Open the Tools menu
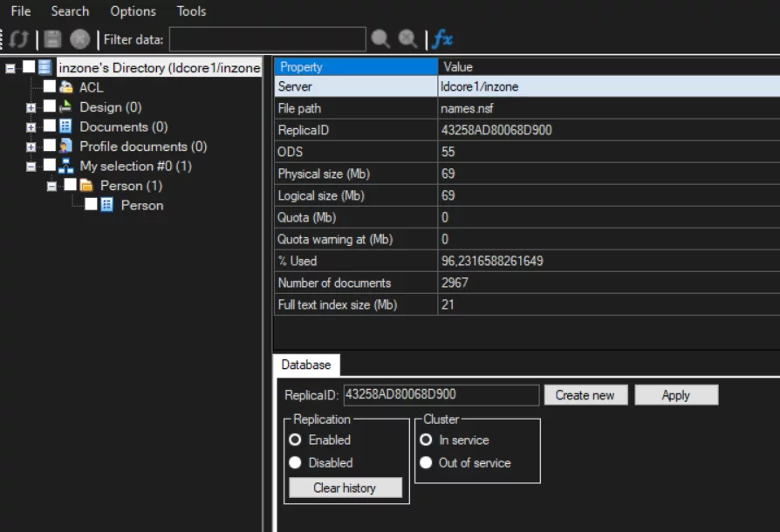780x532 pixels. (191, 11)
